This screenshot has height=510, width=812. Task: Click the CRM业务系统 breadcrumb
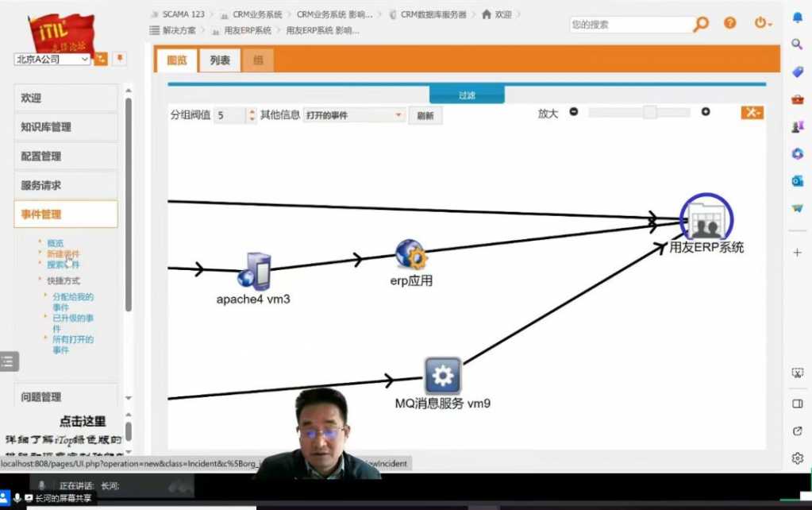[x=257, y=14]
